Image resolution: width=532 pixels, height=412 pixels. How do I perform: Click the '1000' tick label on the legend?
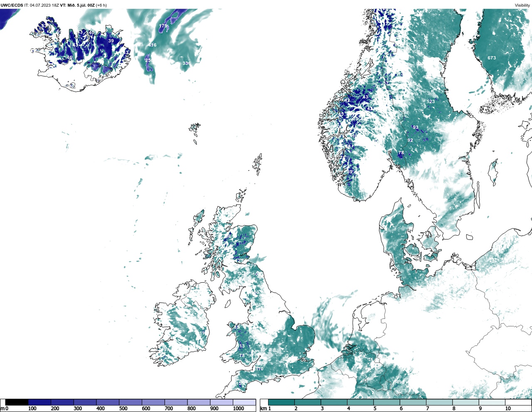click(x=239, y=409)
